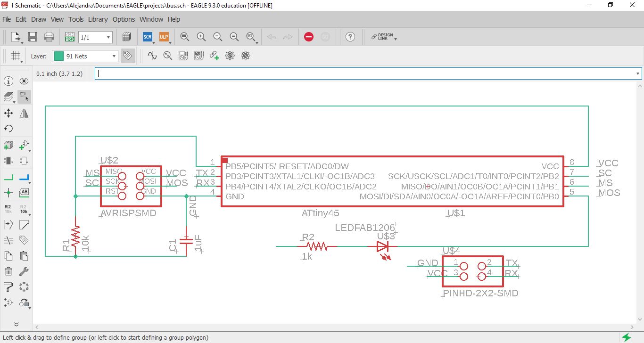Open the File menu

[x=7, y=19]
